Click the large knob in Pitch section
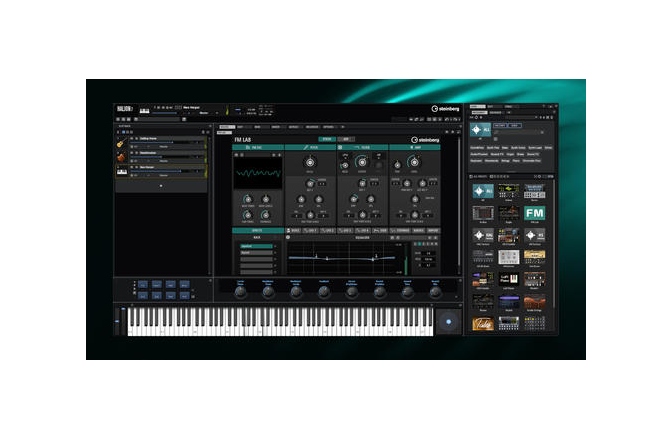The image size is (672, 440). [310, 163]
